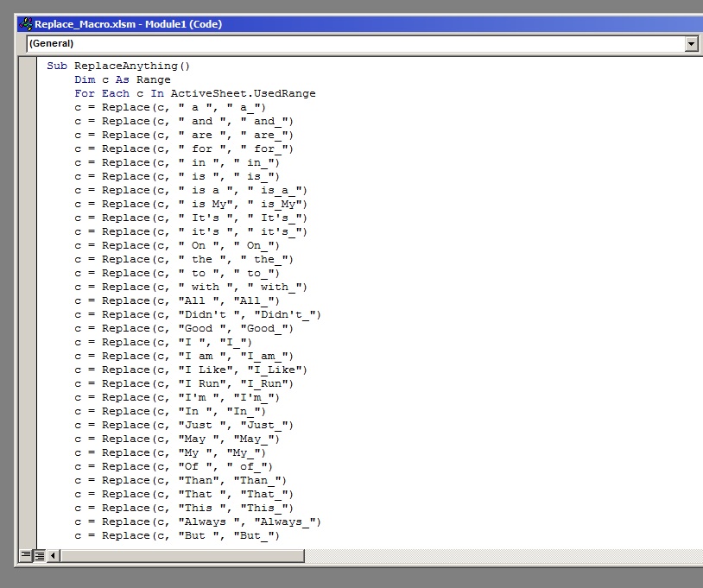
Task: Click the Replace line with " the "
Action: [x=184, y=260]
